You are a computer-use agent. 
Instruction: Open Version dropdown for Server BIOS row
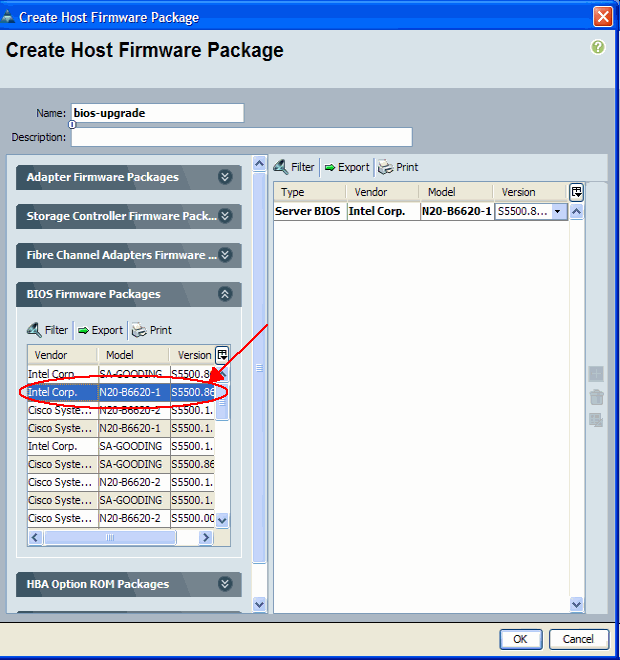point(557,211)
